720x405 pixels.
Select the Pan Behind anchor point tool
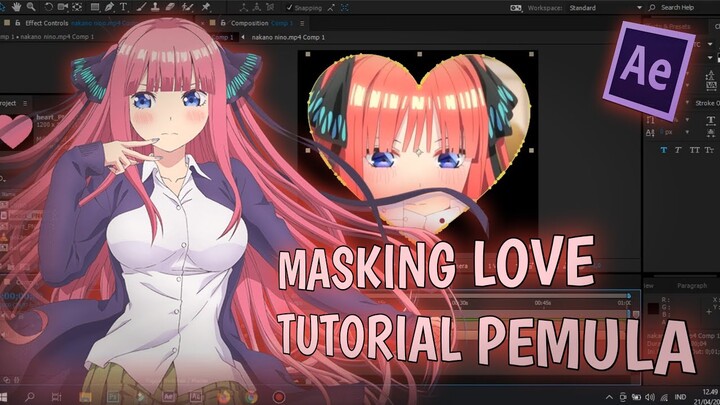(x=77, y=7)
